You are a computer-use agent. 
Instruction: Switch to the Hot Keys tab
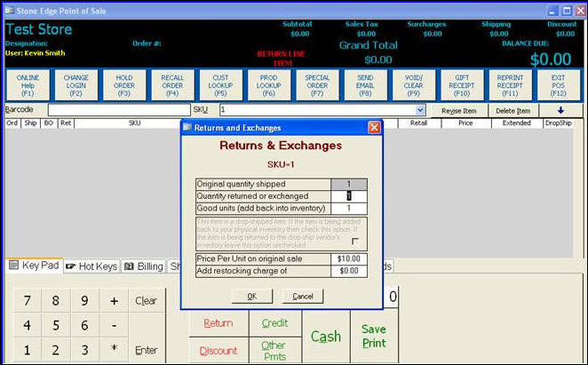click(x=91, y=266)
